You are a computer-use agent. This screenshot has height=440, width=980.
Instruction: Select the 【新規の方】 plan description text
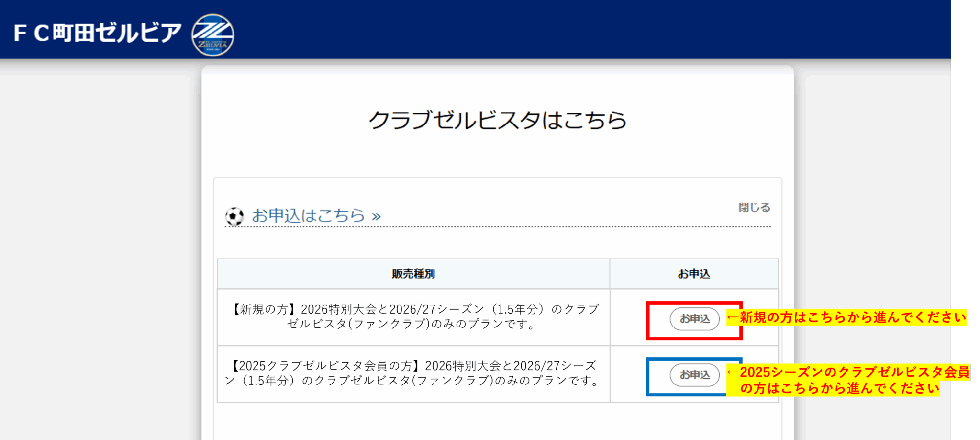413,316
